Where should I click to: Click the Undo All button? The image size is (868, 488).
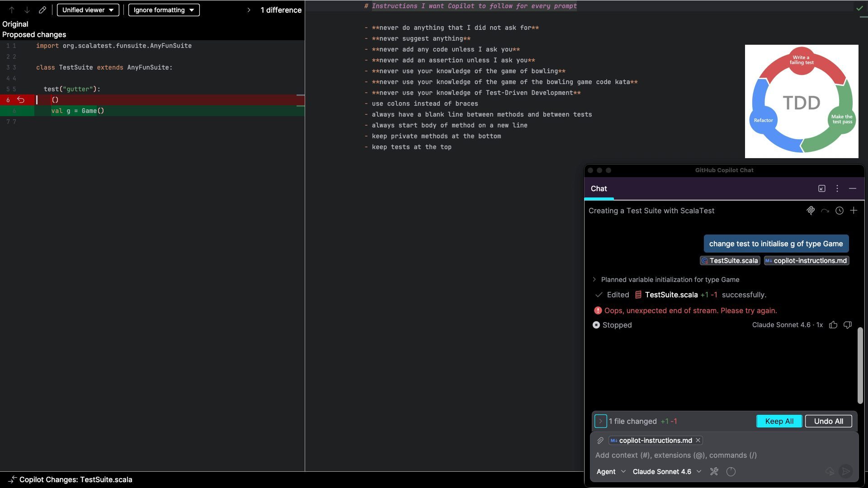(828, 421)
